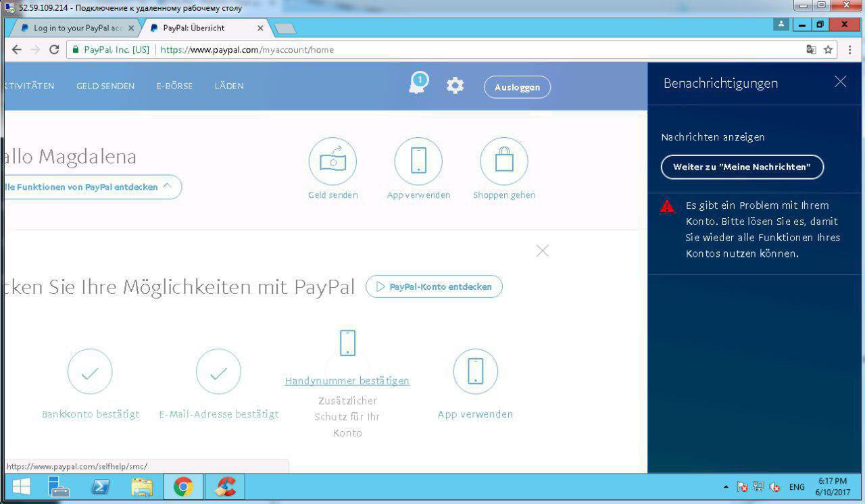Click the phone icon above Handynummer bestätigen

point(347,343)
